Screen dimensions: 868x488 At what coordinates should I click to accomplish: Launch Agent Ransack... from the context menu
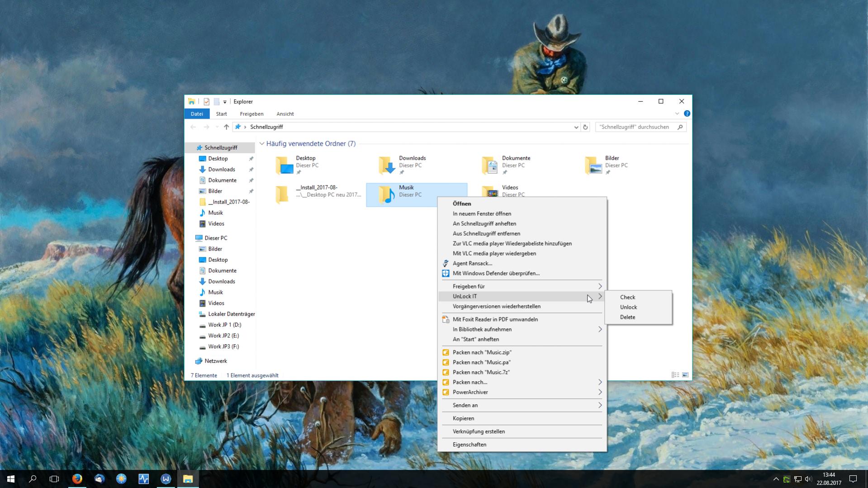point(522,263)
